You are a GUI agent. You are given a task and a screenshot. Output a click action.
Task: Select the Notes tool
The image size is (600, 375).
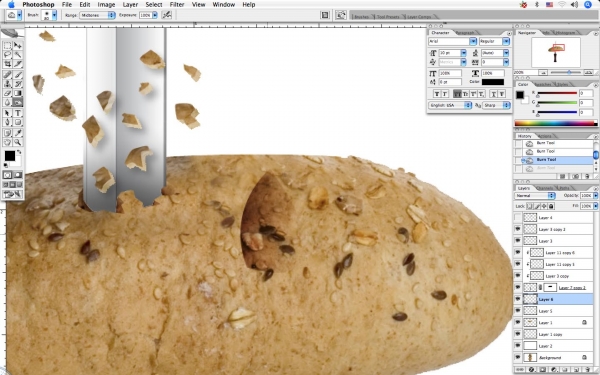(7, 133)
